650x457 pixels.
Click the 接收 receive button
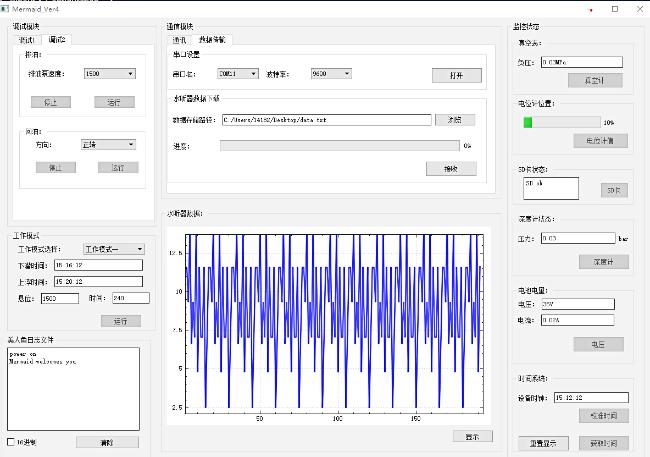[x=451, y=169]
